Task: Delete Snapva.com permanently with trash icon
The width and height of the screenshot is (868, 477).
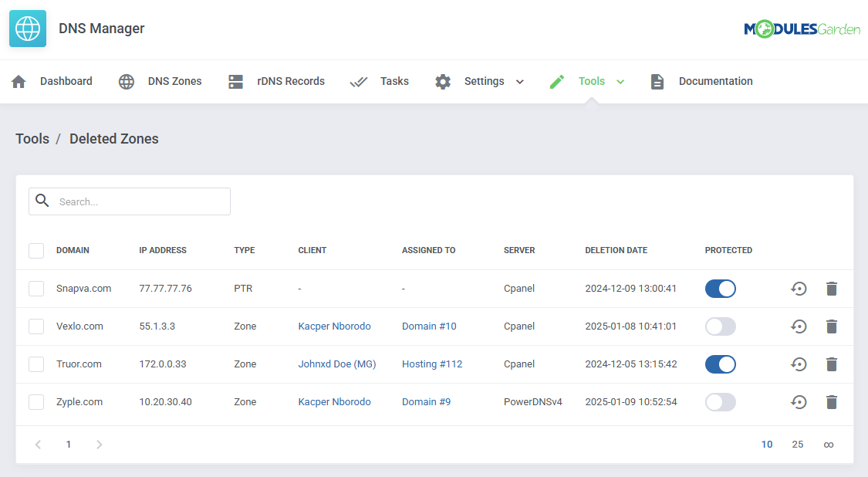Action: pos(832,289)
